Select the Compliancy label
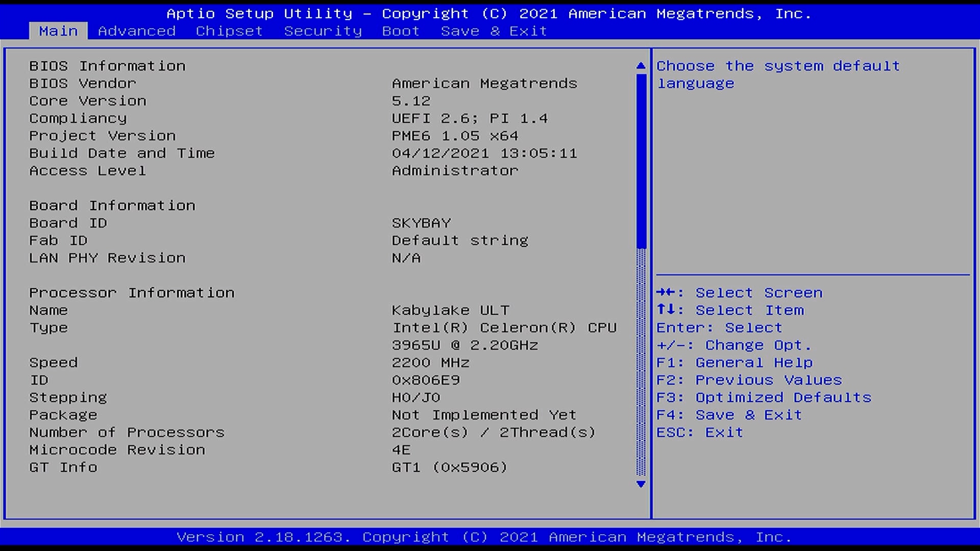980x551 pixels. [x=78, y=118]
